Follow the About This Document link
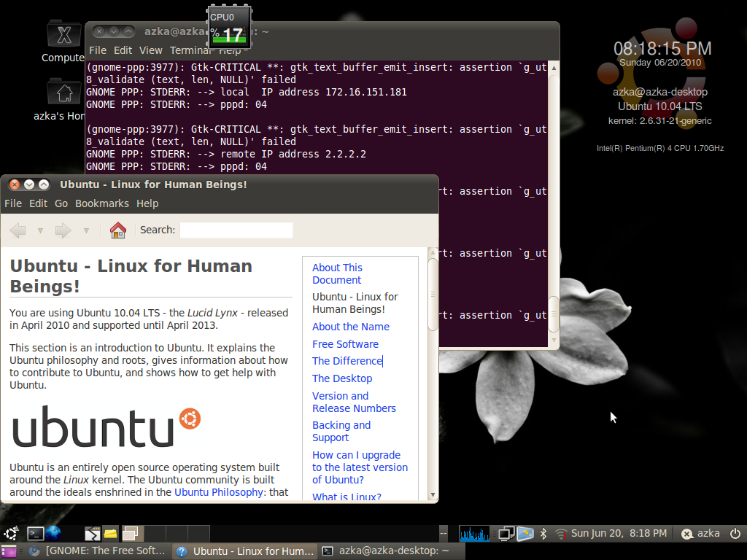747x560 pixels. pos(337,274)
